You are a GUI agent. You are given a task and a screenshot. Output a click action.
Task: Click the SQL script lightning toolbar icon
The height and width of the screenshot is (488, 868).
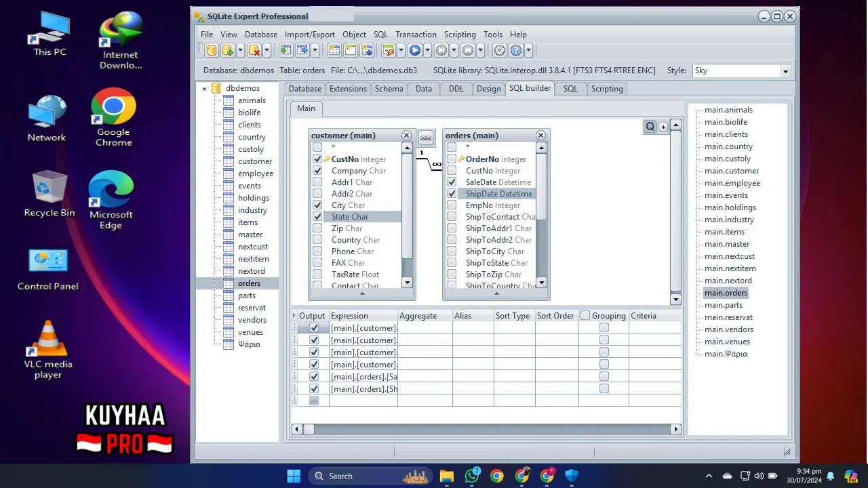click(x=388, y=50)
